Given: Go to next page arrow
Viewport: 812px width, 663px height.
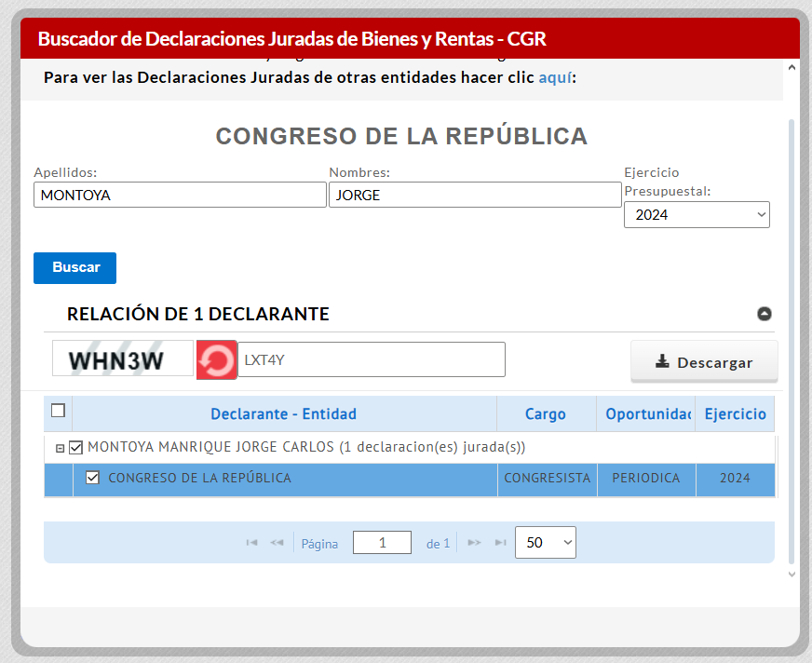Looking at the screenshot, I should [x=474, y=542].
